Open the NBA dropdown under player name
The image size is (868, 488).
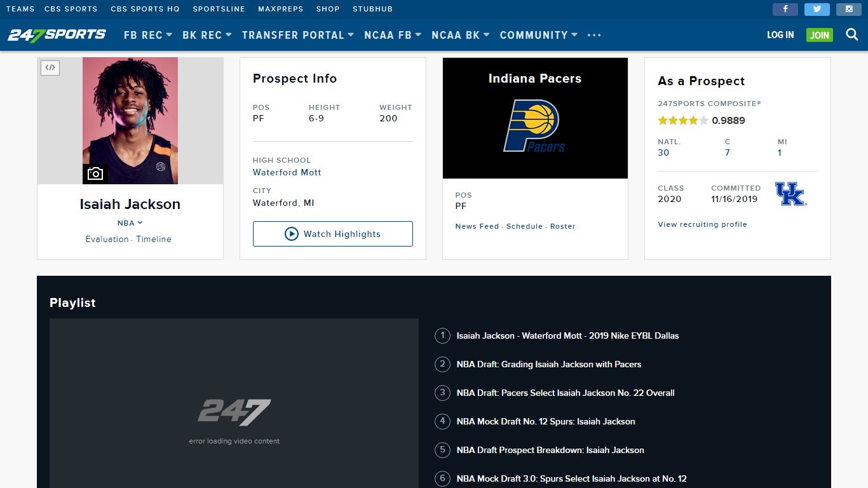tap(130, 223)
